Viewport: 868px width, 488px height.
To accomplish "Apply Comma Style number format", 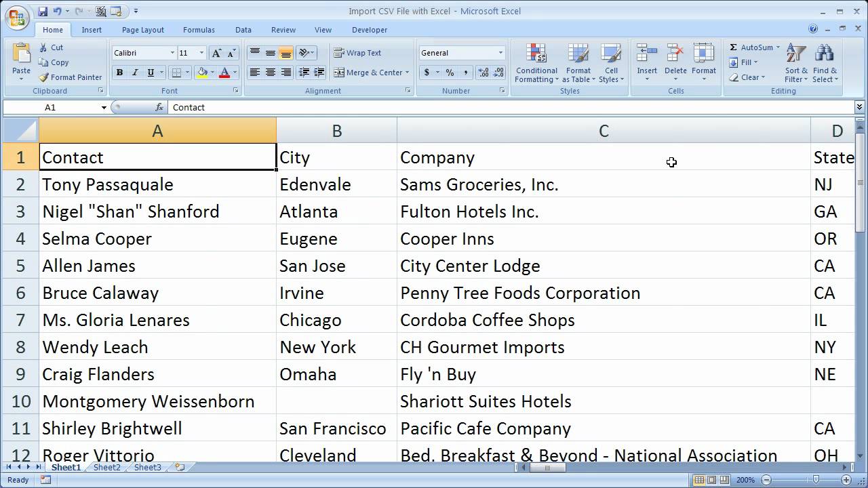I will (x=466, y=73).
